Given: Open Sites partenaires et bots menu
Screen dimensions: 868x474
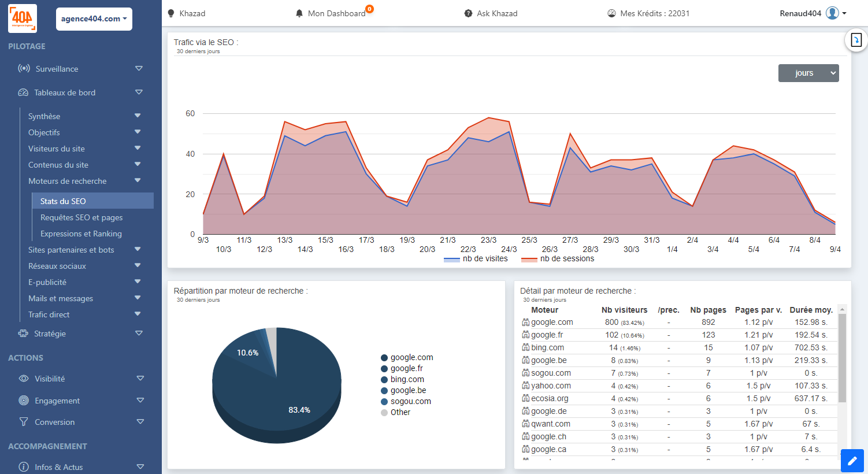Looking at the screenshot, I should click(x=71, y=250).
